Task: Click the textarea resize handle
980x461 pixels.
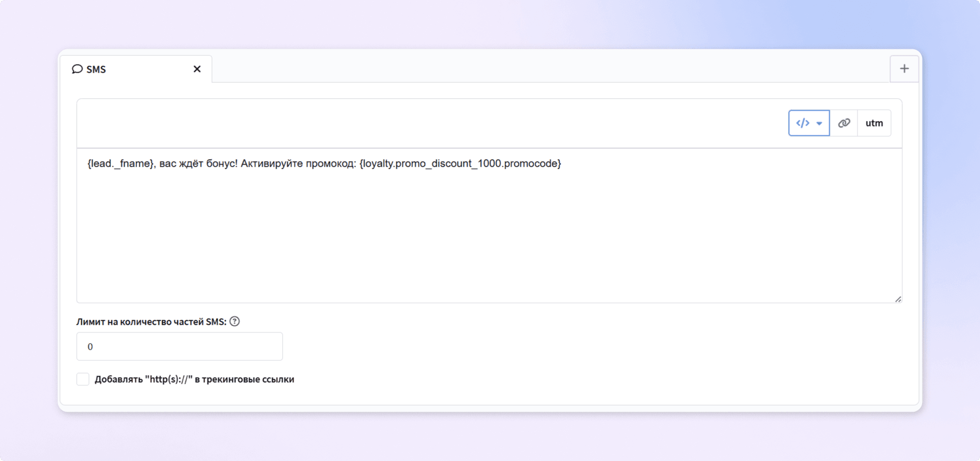Action: coord(898,299)
